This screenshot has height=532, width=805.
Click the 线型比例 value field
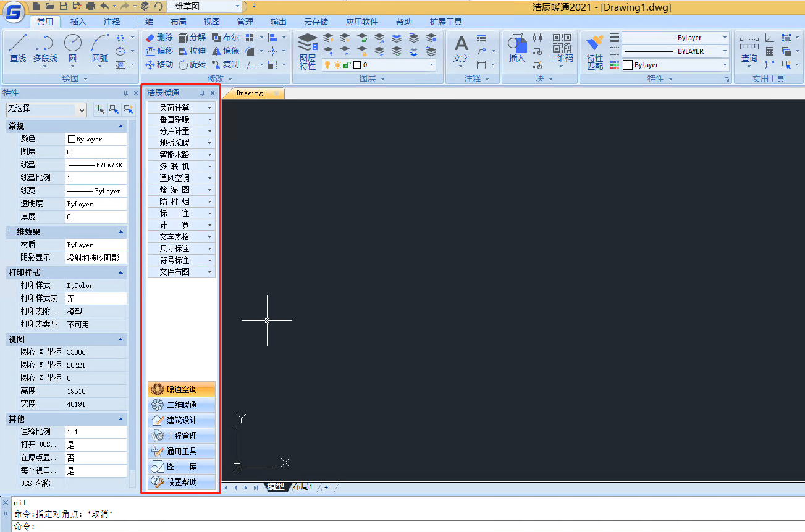[x=96, y=177]
